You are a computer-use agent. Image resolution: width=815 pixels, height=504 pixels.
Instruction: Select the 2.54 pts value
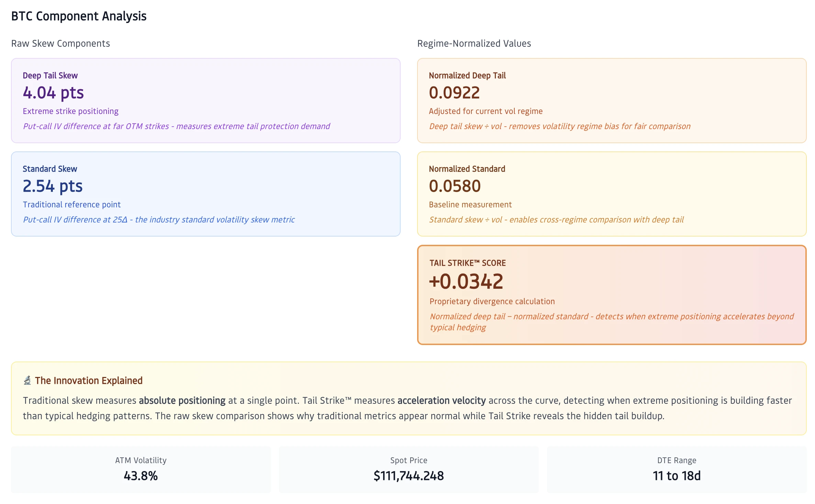click(53, 186)
